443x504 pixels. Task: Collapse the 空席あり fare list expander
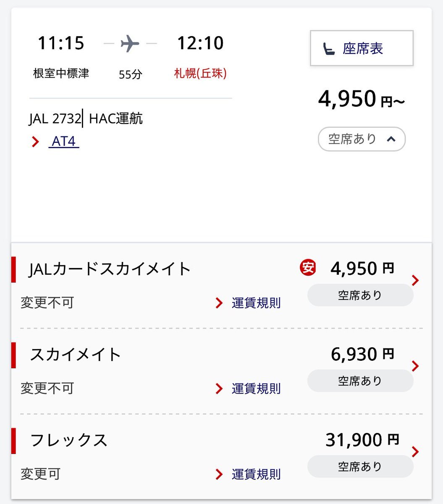pyautogui.click(x=362, y=139)
